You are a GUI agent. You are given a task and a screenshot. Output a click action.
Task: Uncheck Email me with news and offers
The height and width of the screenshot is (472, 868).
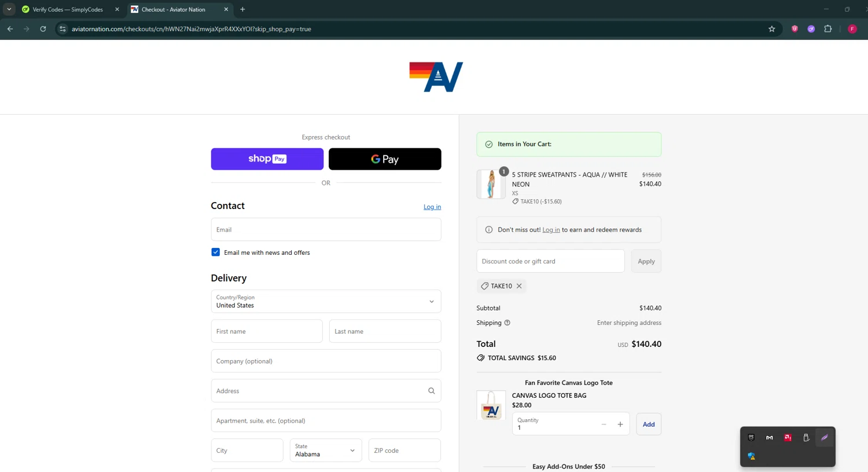[215, 252]
